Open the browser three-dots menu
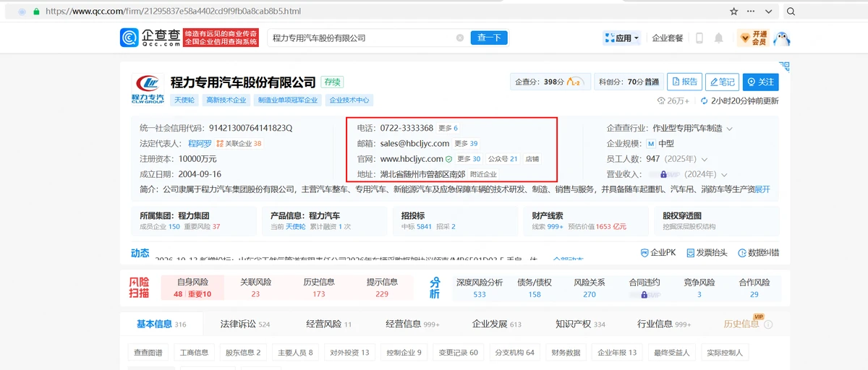868x370 pixels. pos(751,12)
